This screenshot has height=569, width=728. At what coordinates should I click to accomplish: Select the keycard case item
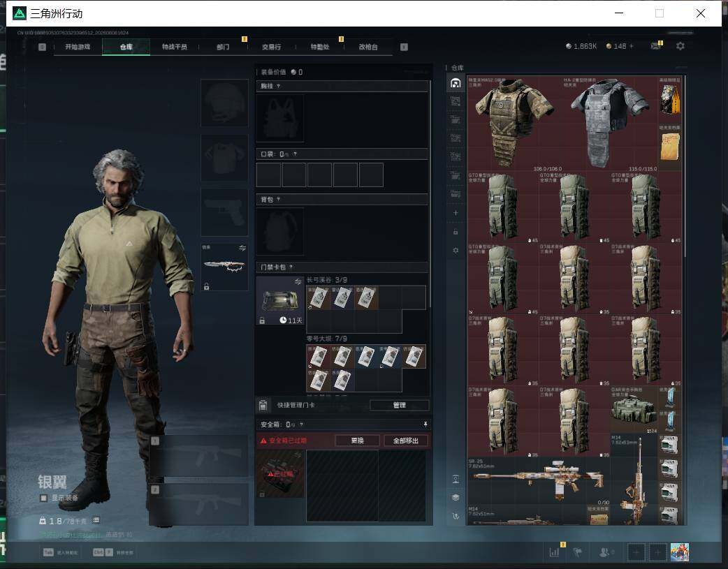[280, 301]
